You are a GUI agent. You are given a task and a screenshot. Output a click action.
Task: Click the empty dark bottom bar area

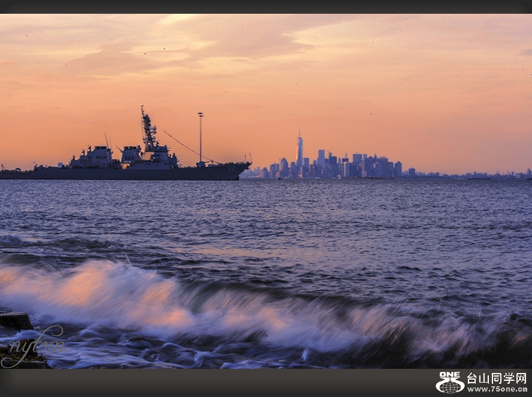pyautogui.click(x=210, y=383)
